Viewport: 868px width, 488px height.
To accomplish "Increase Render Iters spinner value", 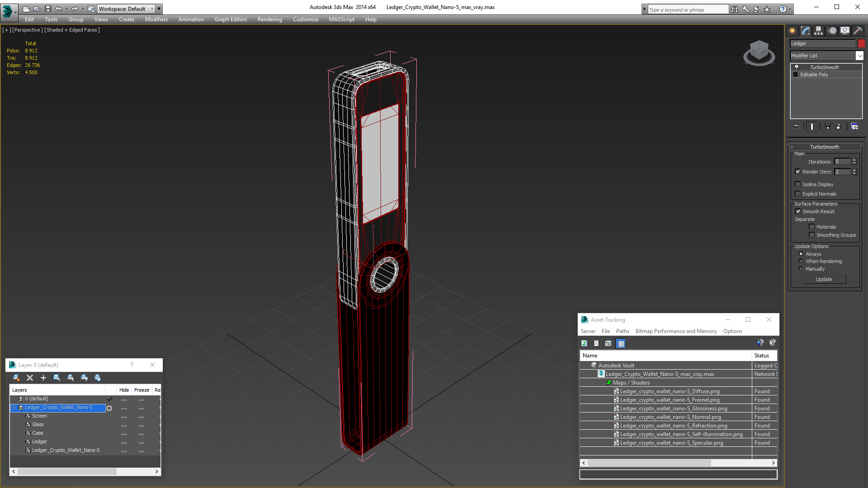I will coord(854,170).
